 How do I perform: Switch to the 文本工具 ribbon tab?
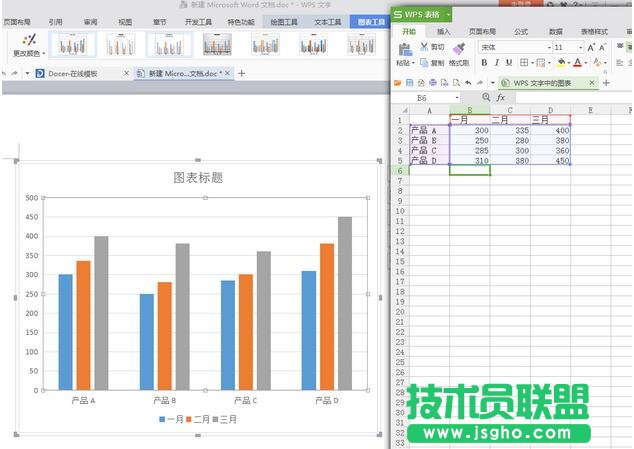pyautogui.click(x=328, y=22)
